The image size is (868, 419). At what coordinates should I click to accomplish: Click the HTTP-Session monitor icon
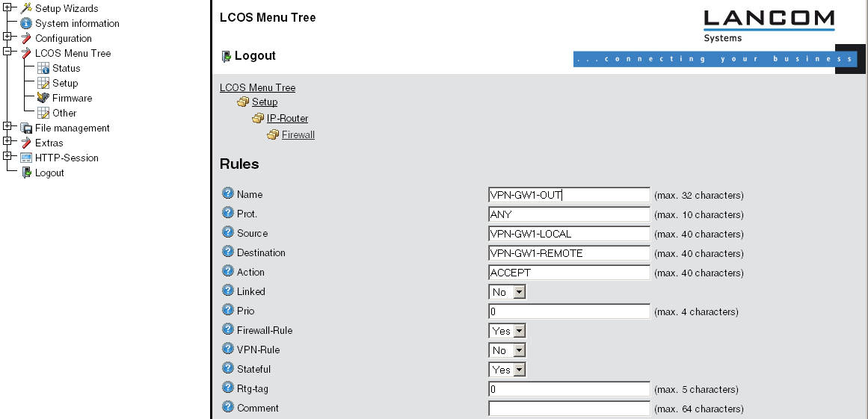point(26,158)
